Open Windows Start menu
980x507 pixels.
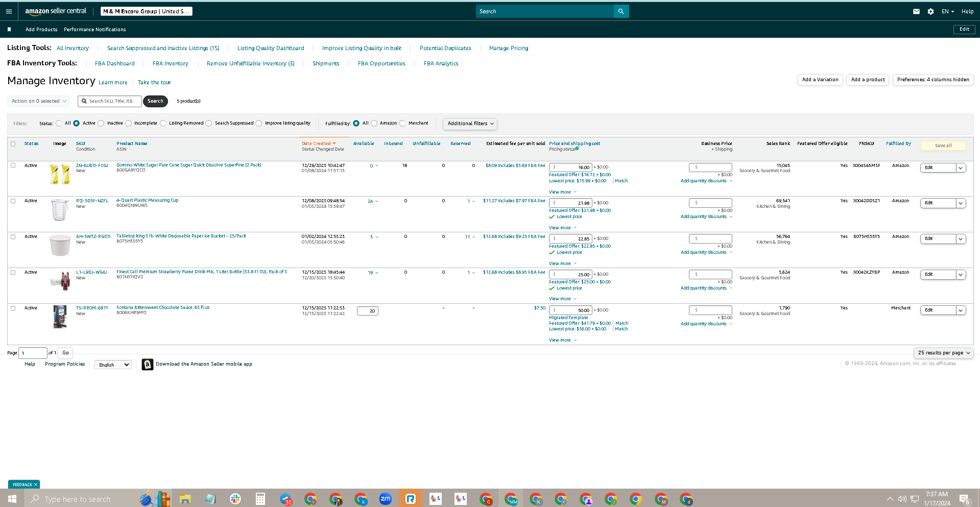tap(12, 499)
